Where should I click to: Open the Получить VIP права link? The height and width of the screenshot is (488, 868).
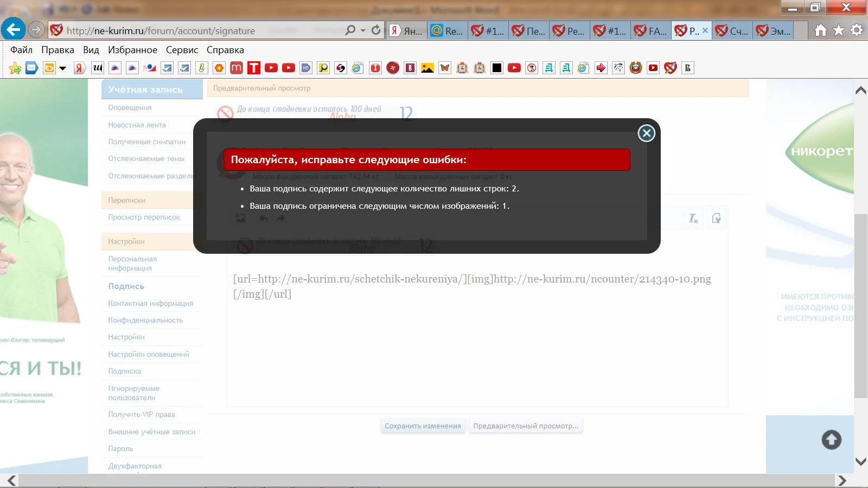pos(142,414)
